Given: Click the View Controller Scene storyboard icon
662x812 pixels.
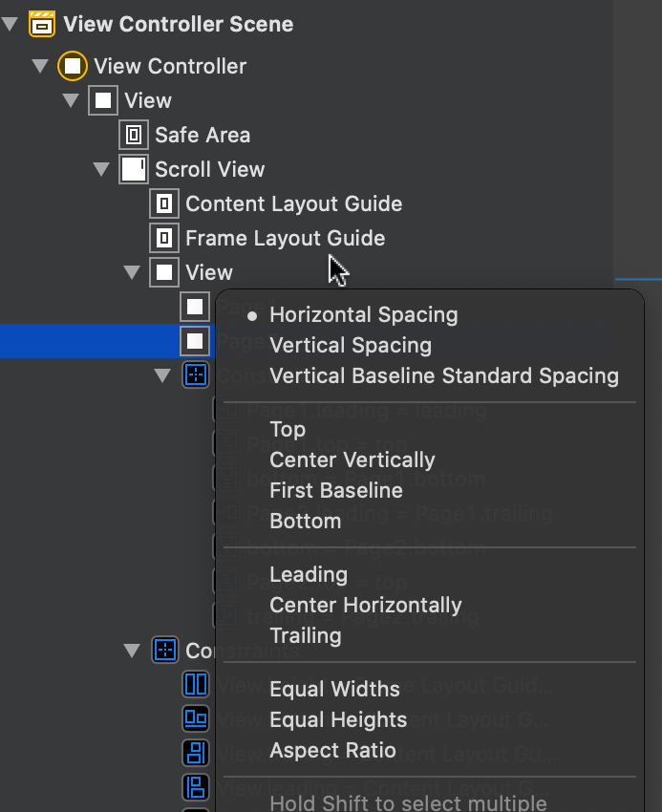Looking at the screenshot, I should [41, 24].
